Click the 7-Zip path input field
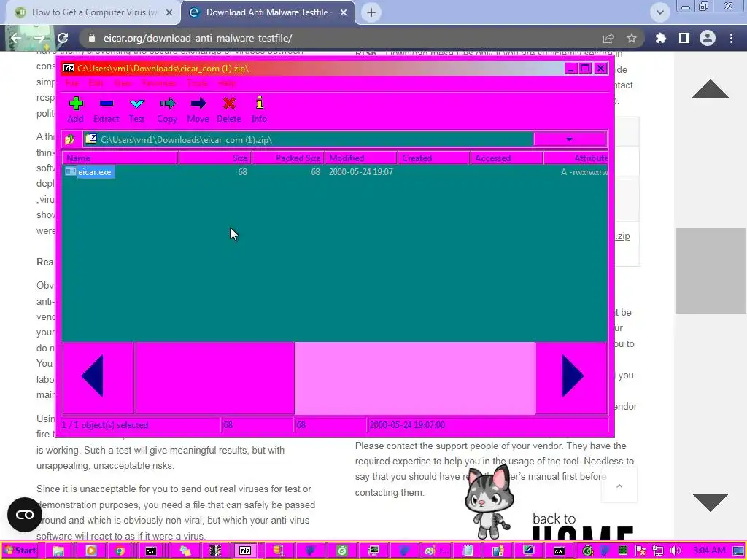This screenshot has height=560, width=747. click(308, 139)
